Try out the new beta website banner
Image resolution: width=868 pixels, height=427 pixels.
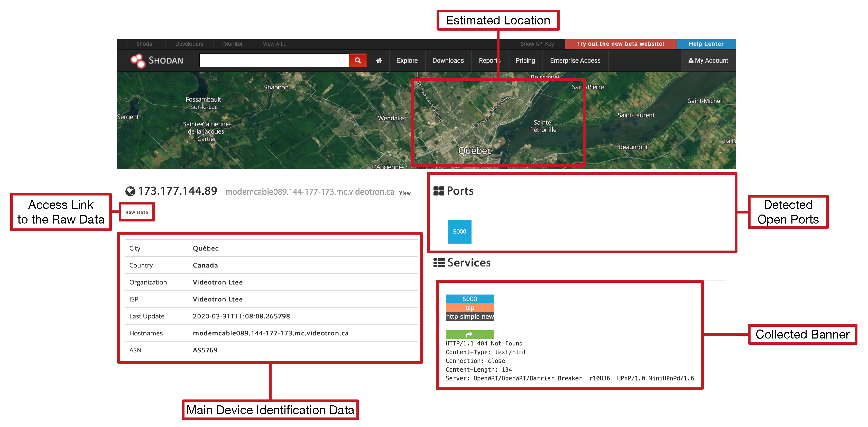click(620, 44)
